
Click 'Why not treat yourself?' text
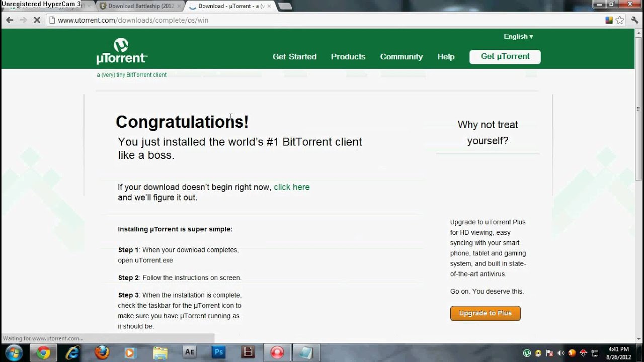point(488,133)
